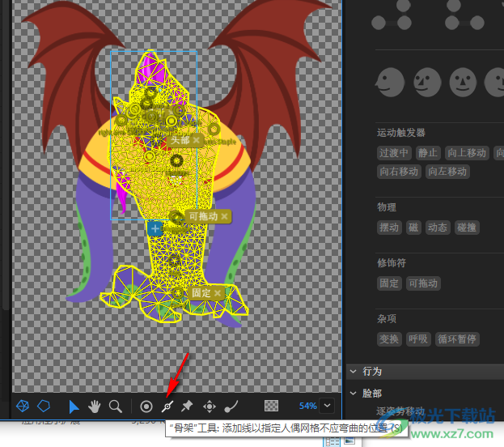Select the Stick (骨架) tool
The height and width of the screenshot is (447, 504).
tap(167, 407)
